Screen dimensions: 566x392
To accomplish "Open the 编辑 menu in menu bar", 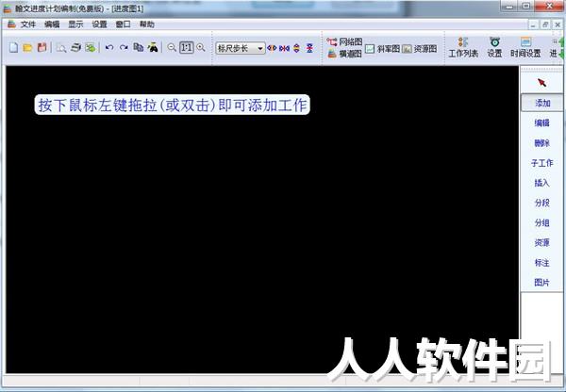I will [52, 24].
